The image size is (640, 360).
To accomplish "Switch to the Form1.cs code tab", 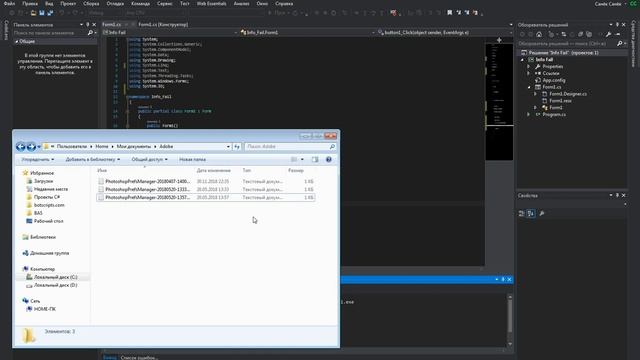I will pyautogui.click(x=111, y=24).
